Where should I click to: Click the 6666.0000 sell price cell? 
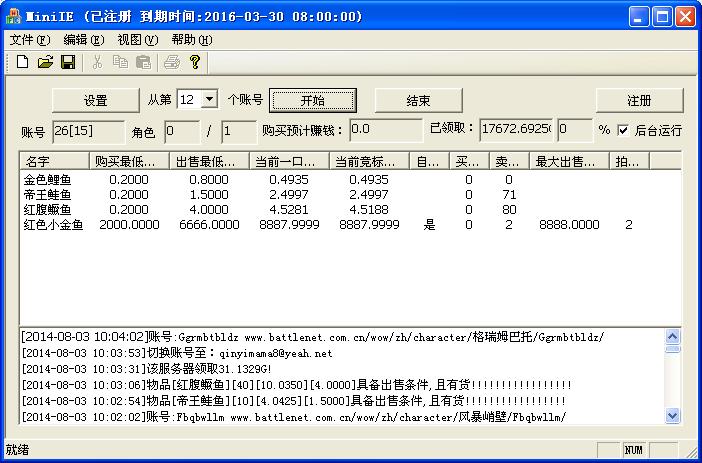209,225
